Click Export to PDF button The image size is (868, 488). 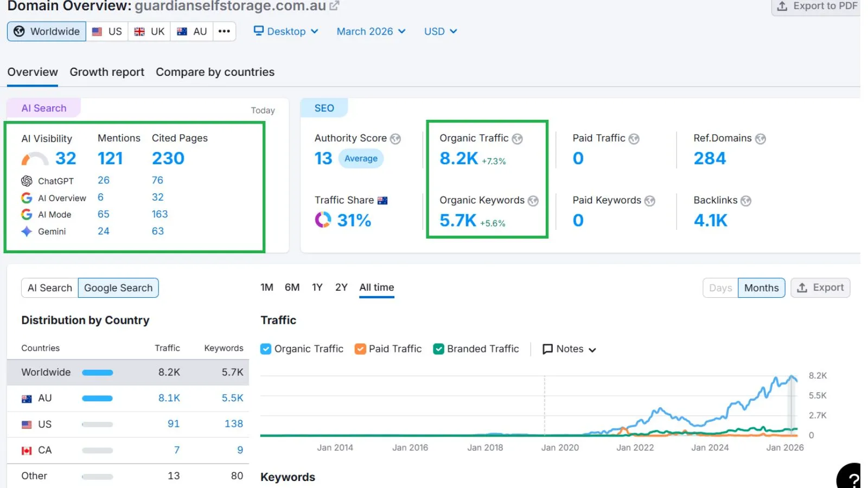[x=817, y=7]
